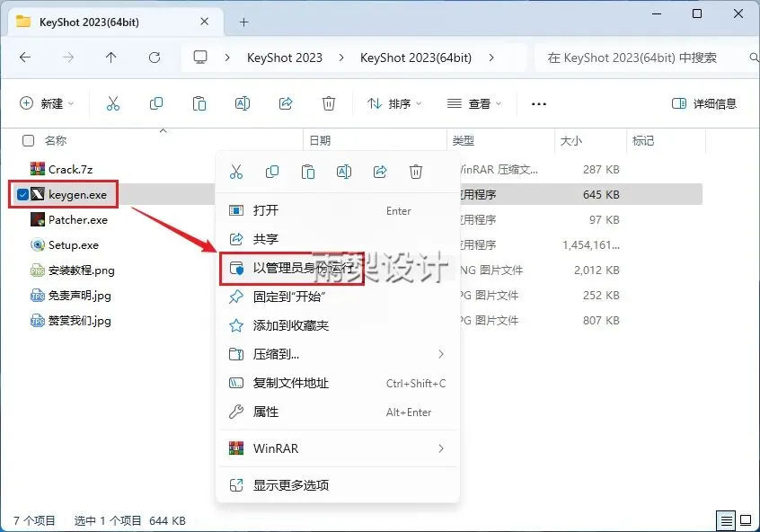Click the context menu Rename icon
This screenshot has width=760, height=532.
[x=344, y=172]
